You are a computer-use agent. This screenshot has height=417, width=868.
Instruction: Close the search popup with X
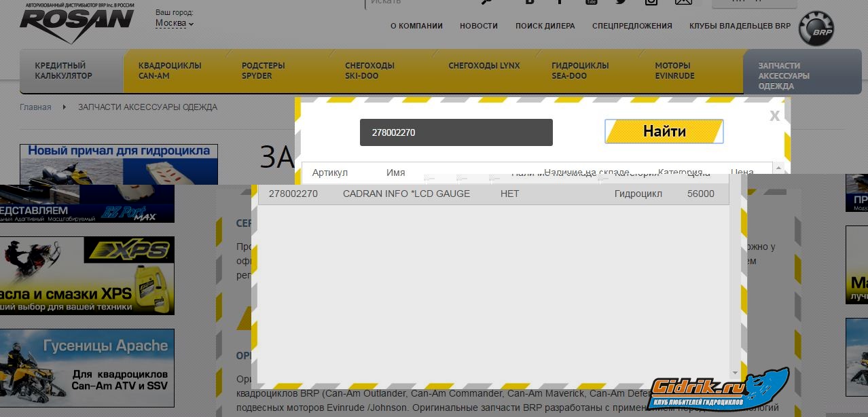(774, 116)
